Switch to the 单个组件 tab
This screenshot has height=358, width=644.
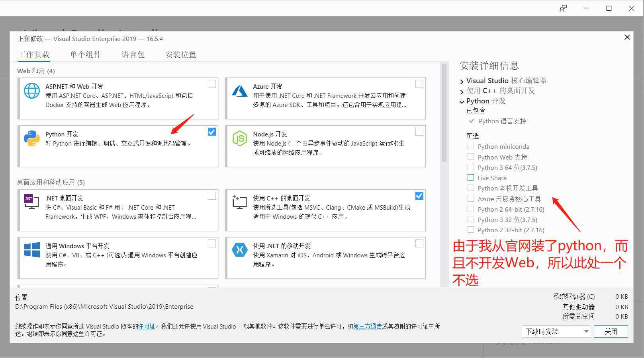(86, 54)
